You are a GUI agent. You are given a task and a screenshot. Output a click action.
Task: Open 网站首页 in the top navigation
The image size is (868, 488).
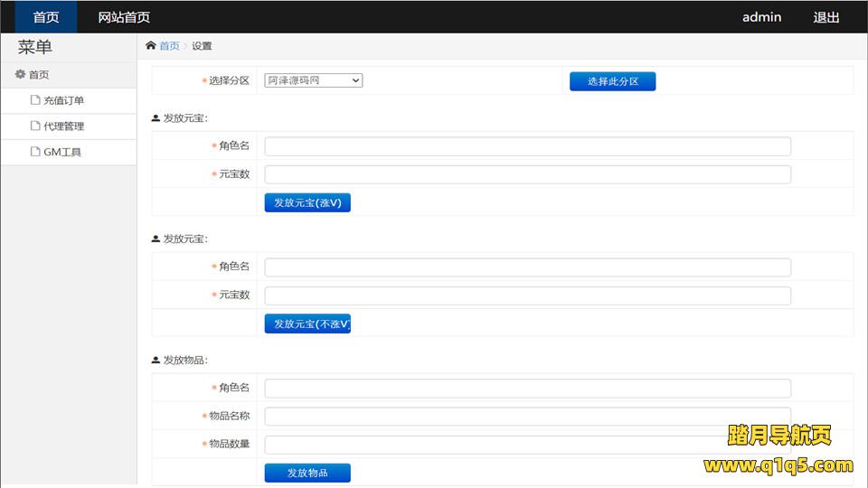pyautogui.click(x=124, y=17)
